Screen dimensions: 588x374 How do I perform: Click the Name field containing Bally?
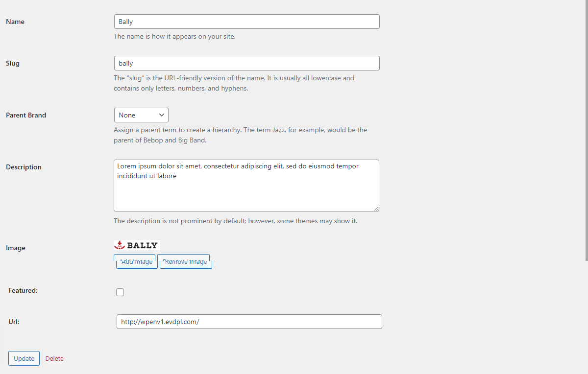click(x=246, y=22)
